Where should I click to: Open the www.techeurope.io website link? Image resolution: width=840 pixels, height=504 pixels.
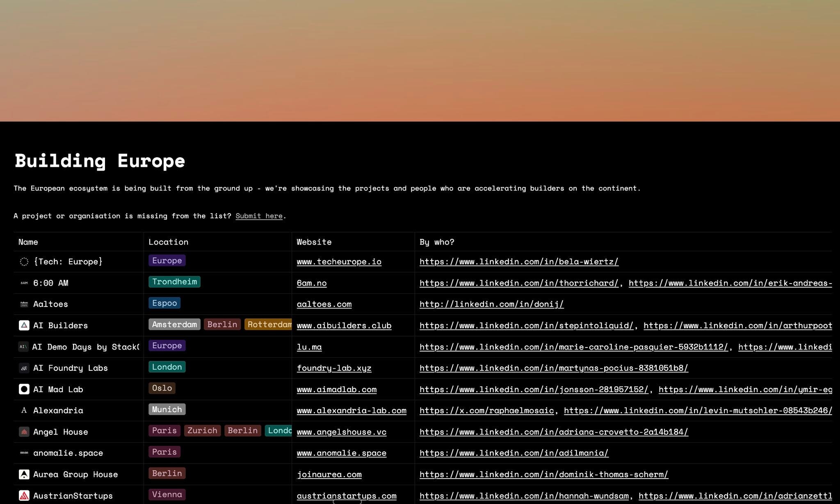pyautogui.click(x=339, y=262)
